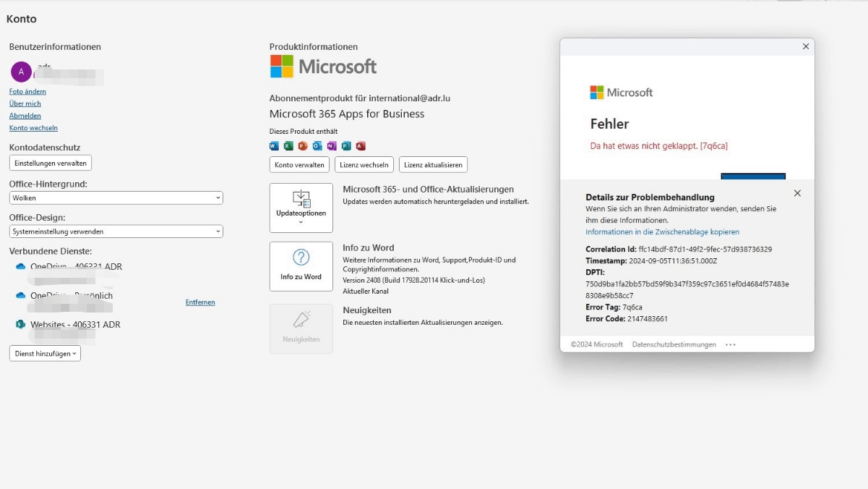
Task: Sign out via the Abmelden link
Action: point(25,116)
